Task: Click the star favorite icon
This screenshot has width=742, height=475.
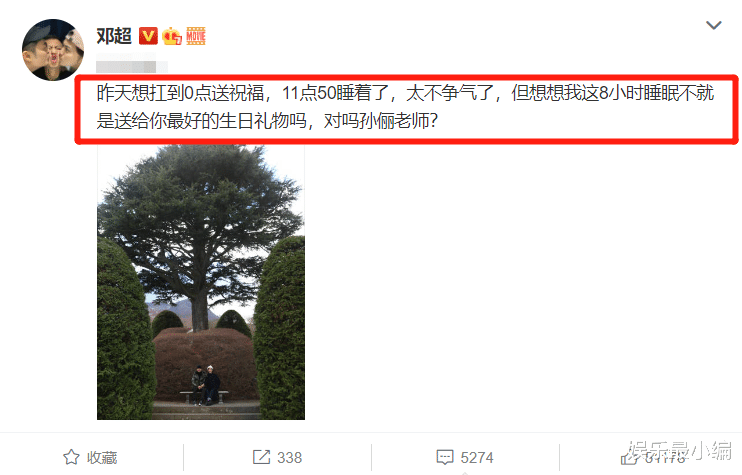Action: coord(71,457)
